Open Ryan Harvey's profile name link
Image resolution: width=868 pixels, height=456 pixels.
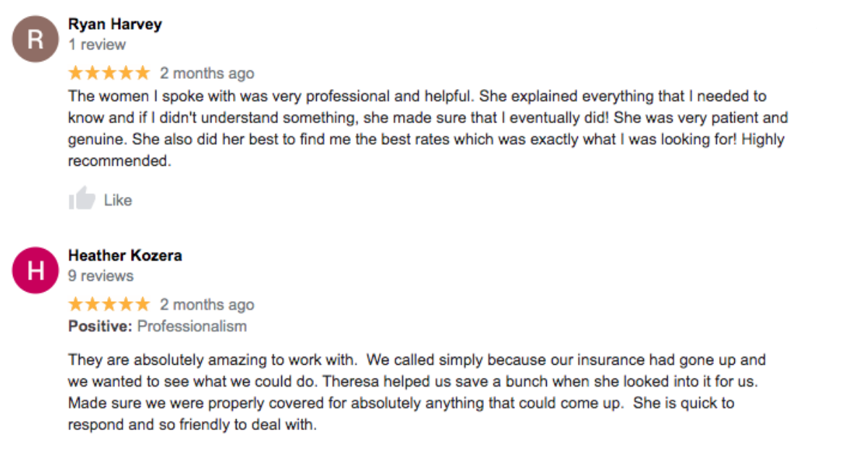coord(115,24)
